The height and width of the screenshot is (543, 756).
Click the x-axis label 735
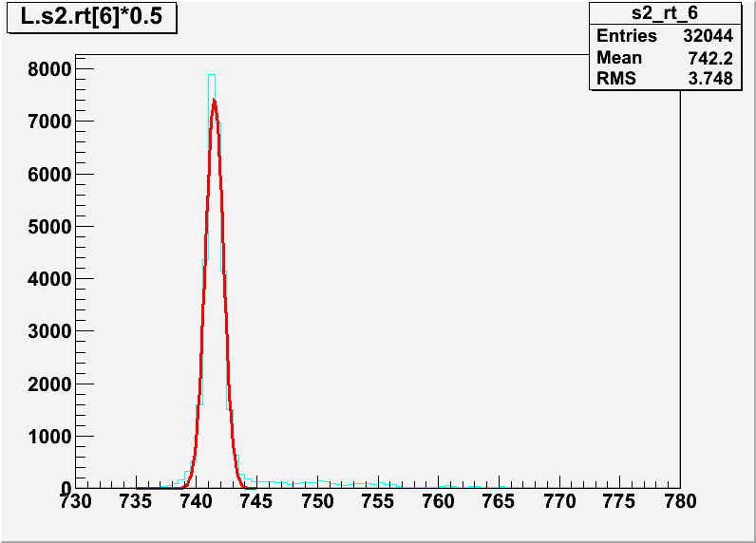(136, 501)
